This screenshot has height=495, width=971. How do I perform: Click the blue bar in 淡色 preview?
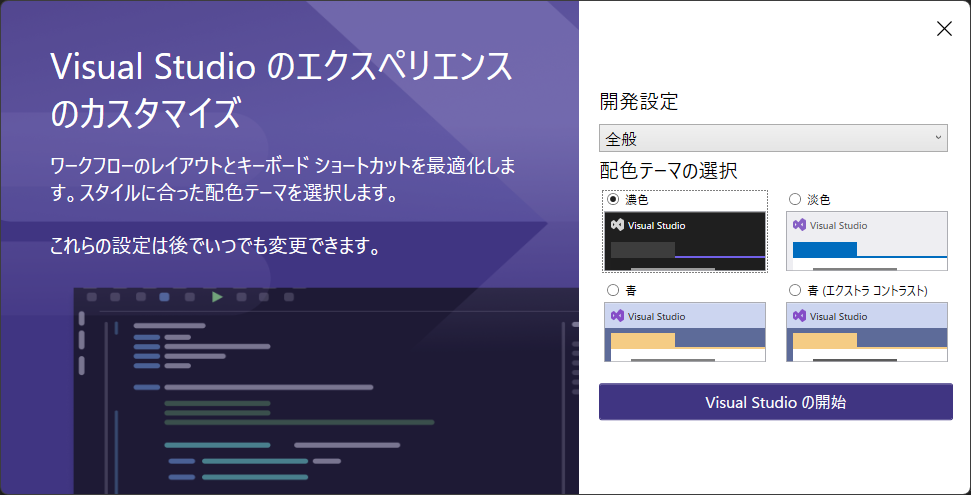(x=824, y=250)
